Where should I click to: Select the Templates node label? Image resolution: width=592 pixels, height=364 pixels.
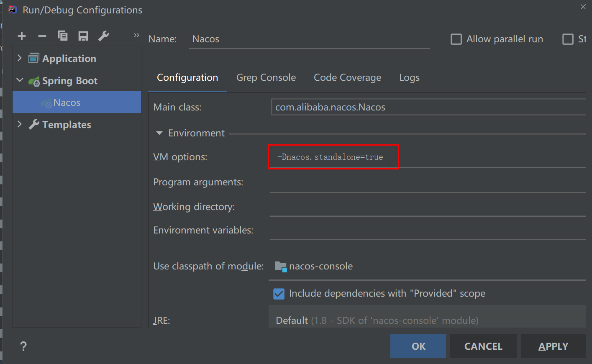(x=67, y=125)
